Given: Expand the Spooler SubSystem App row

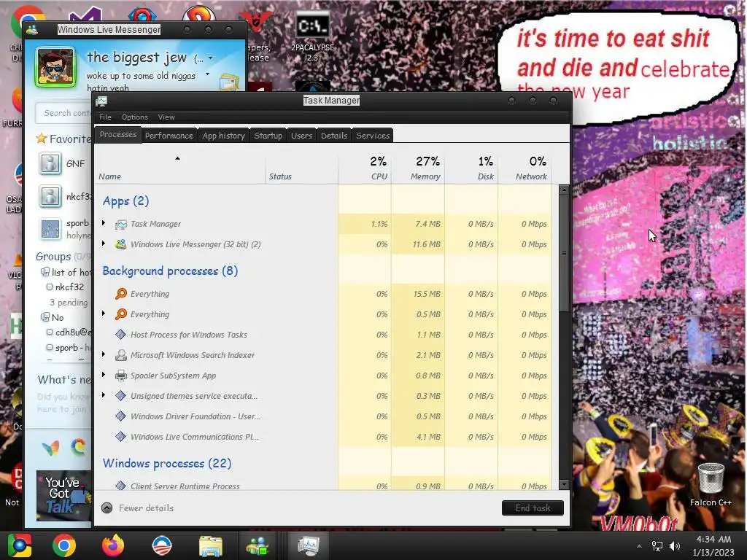Looking at the screenshot, I should coord(104,376).
